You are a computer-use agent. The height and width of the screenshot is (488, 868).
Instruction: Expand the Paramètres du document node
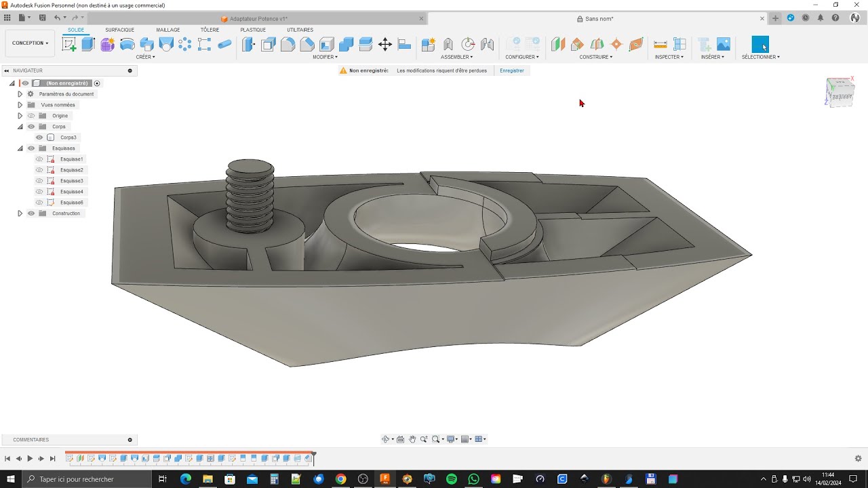coord(20,94)
